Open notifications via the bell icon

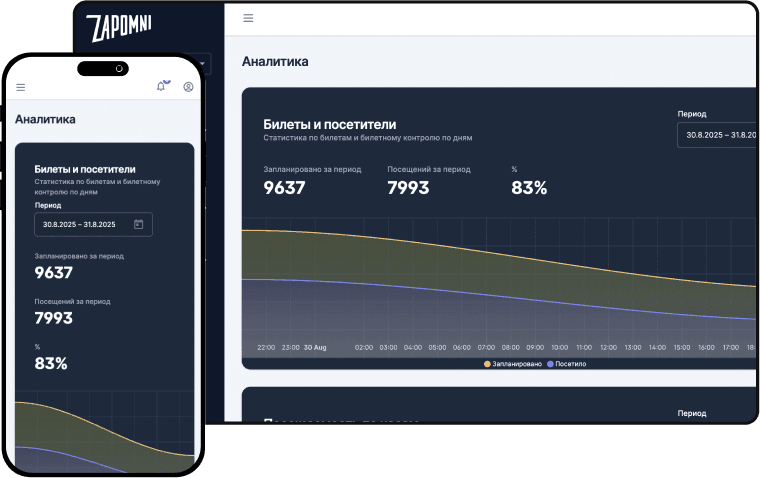point(162,87)
